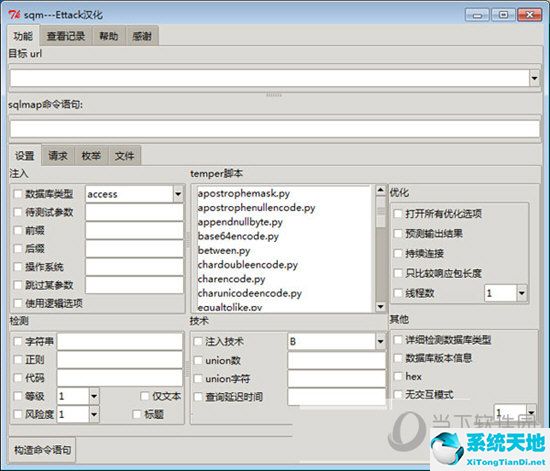Viewport: 550px width, 471px height.
Task: Enable the 线程数 checkbox
Action: 398,293
